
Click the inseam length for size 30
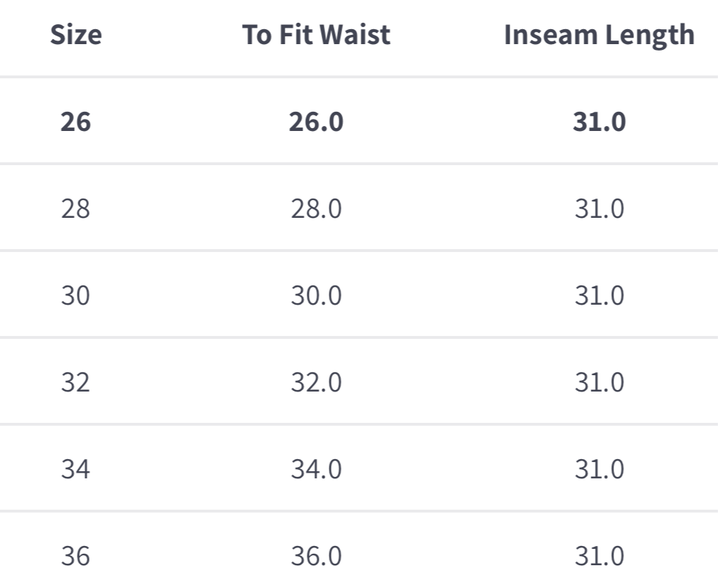599,296
